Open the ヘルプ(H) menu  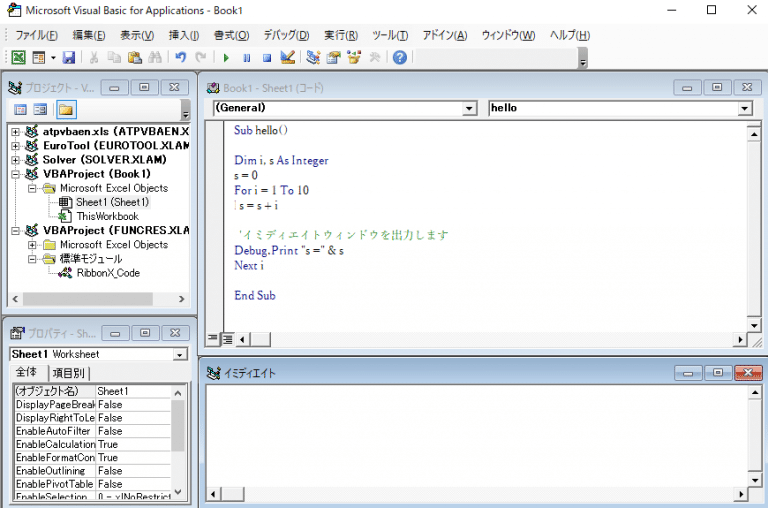pyautogui.click(x=570, y=35)
